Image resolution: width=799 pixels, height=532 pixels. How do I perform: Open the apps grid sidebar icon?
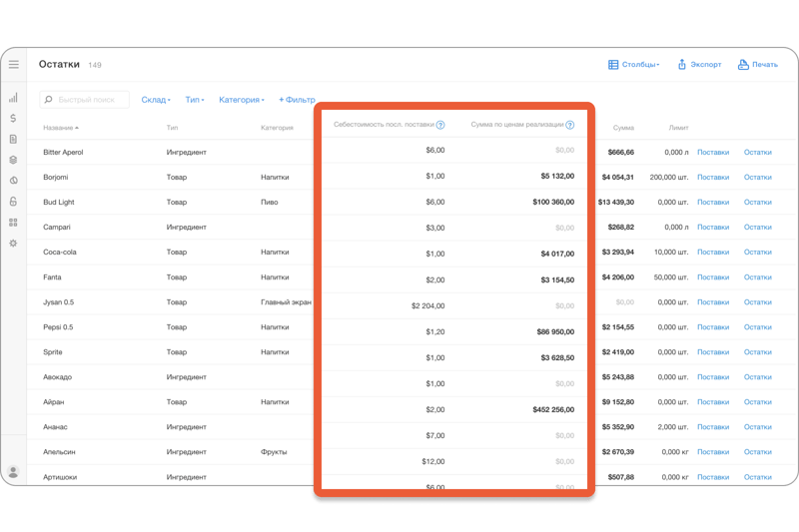tap(13, 223)
